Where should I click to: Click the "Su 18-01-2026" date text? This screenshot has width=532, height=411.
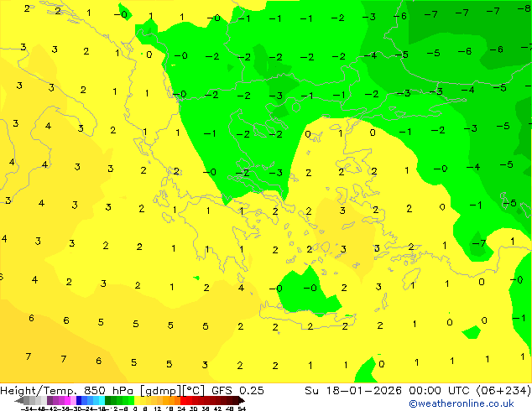[353, 390]
